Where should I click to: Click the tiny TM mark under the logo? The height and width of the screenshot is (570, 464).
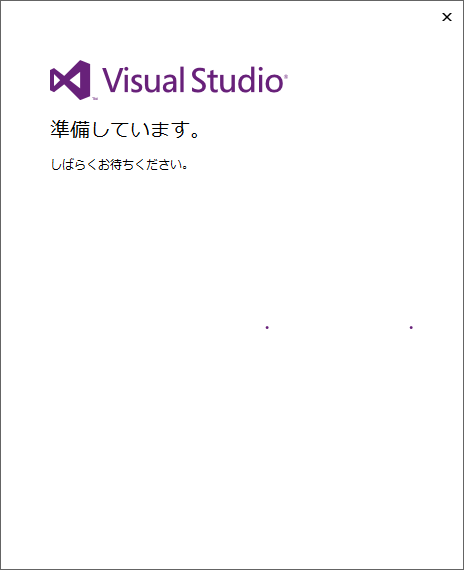[95, 99]
